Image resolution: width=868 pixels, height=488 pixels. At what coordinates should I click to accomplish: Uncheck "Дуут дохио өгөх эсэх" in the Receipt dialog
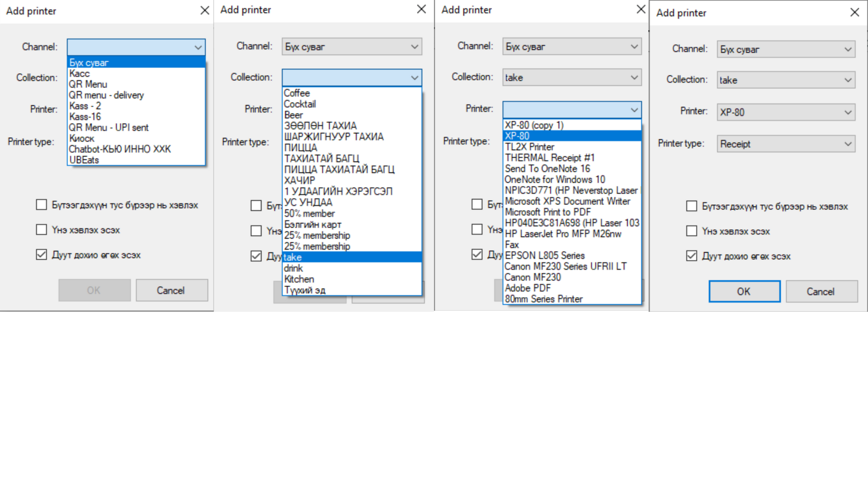tap(692, 256)
